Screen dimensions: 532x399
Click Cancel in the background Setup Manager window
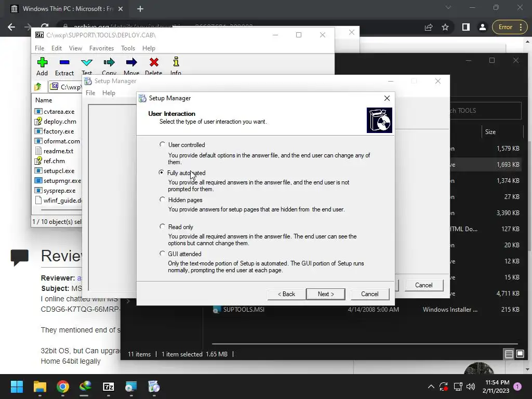[x=424, y=285]
